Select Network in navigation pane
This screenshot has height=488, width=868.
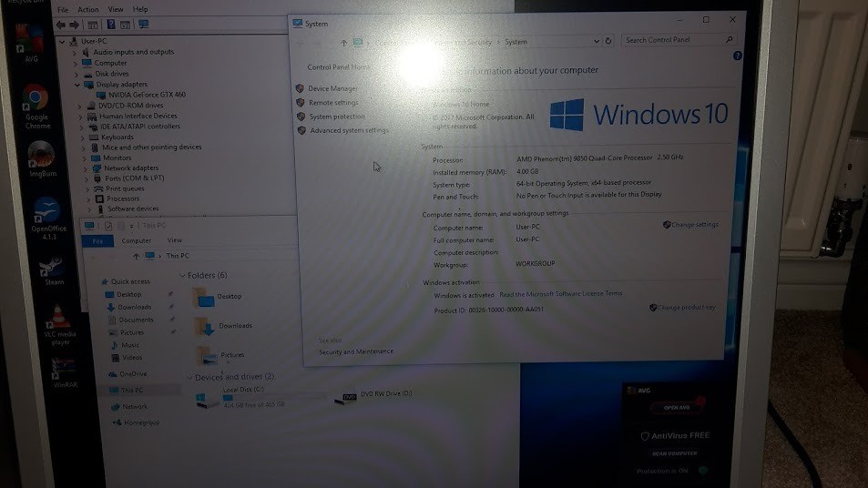click(x=135, y=407)
